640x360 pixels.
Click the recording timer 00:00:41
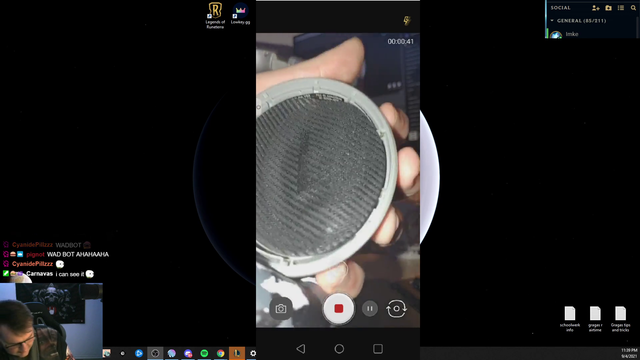(400, 42)
